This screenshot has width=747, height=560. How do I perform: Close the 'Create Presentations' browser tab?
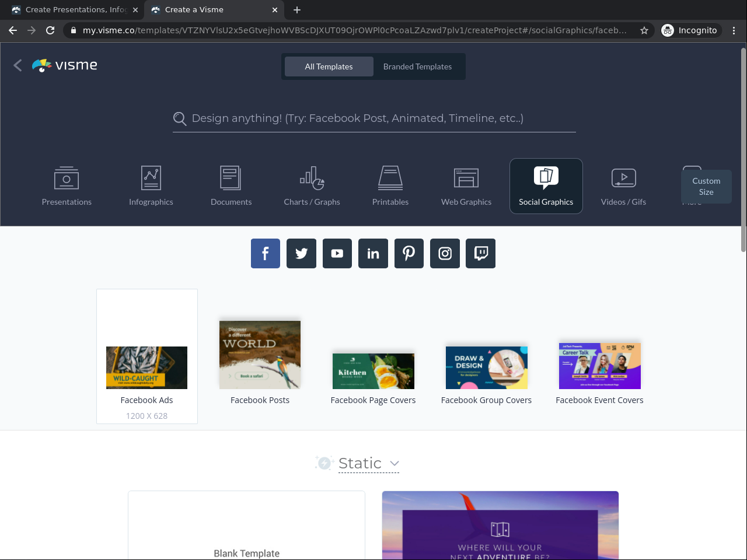click(x=135, y=10)
